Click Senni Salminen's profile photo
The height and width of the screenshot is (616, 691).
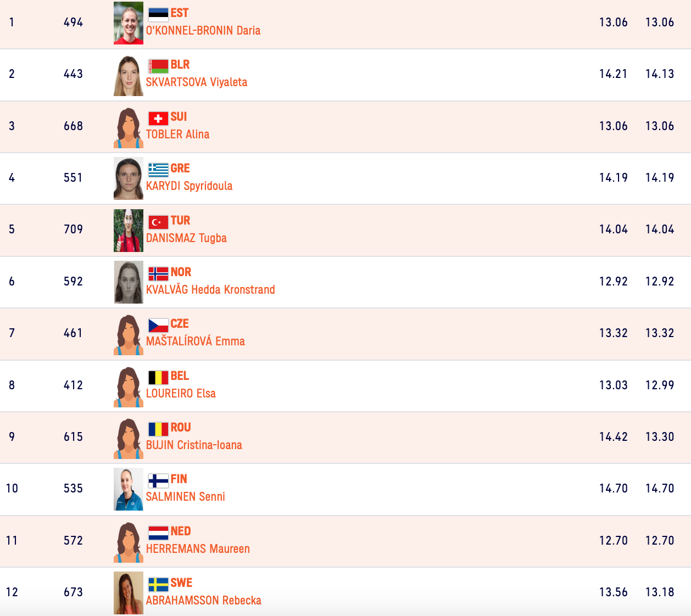click(x=129, y=489)
